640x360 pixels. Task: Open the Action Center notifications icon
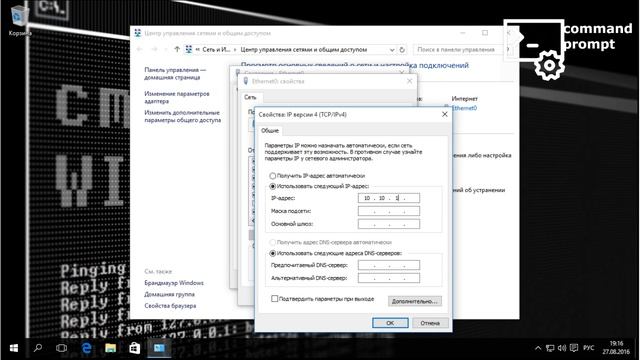pyautogui.click(x=574, y=348)
